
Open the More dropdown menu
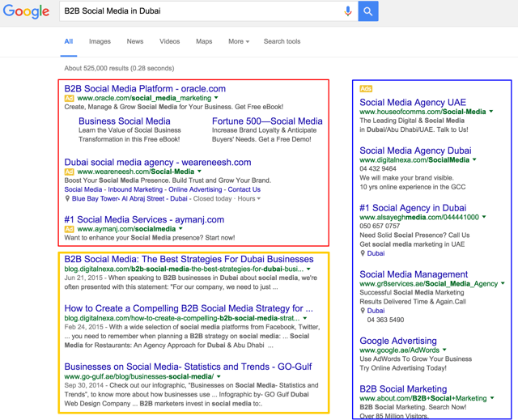[x=239, y=41]
